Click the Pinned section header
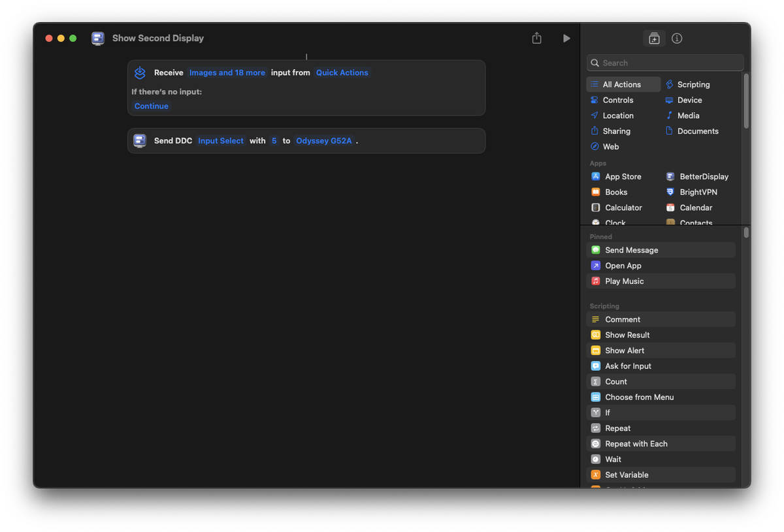The width and height of the screenshot is (784, 532). (x=600, y=237)
